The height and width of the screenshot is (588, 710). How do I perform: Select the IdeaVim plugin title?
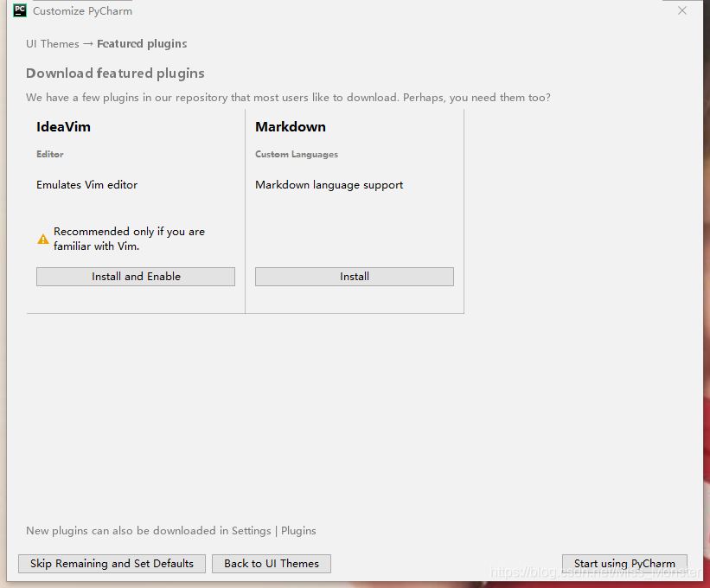[63, 127]
